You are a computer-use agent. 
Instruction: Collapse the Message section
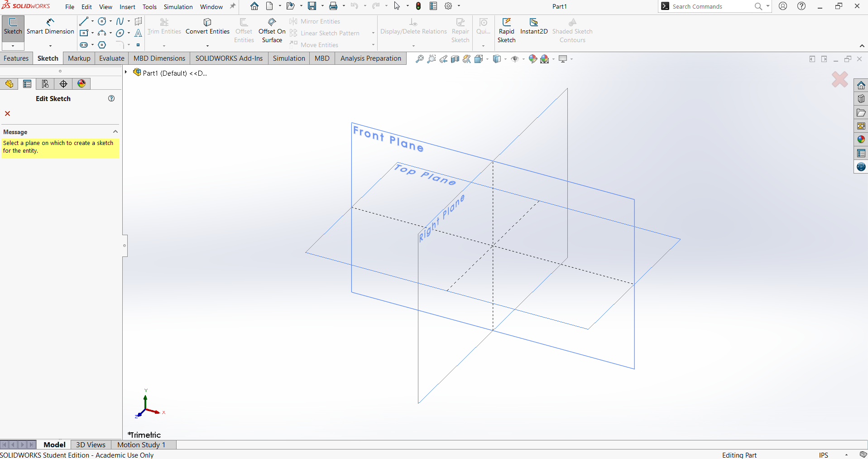tap(115, 131)
